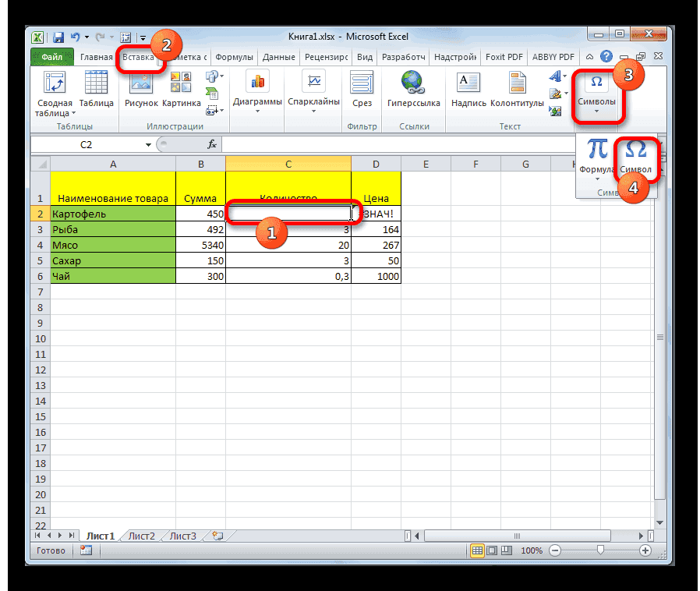Screen dimensions: 700x591
Task: Insert a Картинка (Clip Art) image
Action: pyautogui.click(x=181, y=90)
